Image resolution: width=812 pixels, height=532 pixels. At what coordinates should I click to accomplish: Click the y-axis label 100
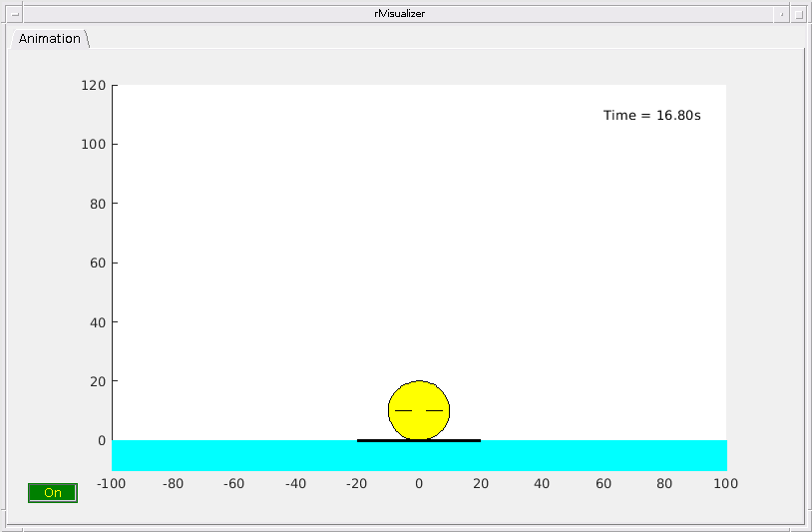click(x=93, y=145)
